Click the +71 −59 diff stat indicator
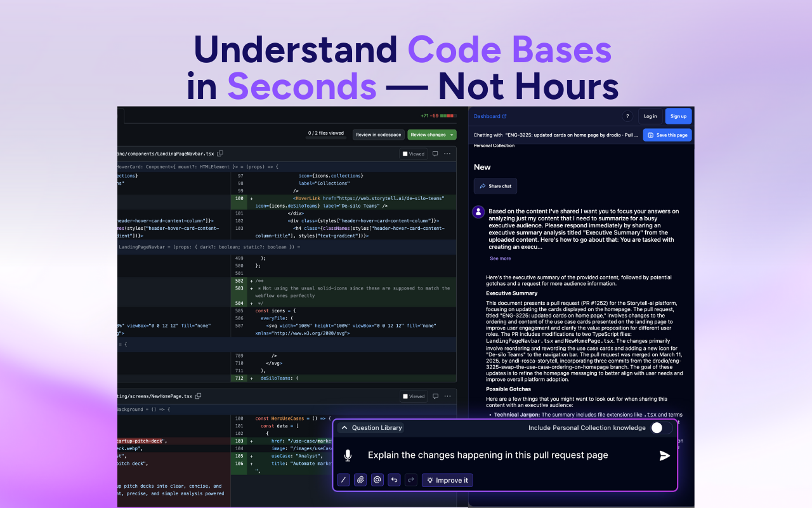This screenshot has width=812, height=508. 438,116
